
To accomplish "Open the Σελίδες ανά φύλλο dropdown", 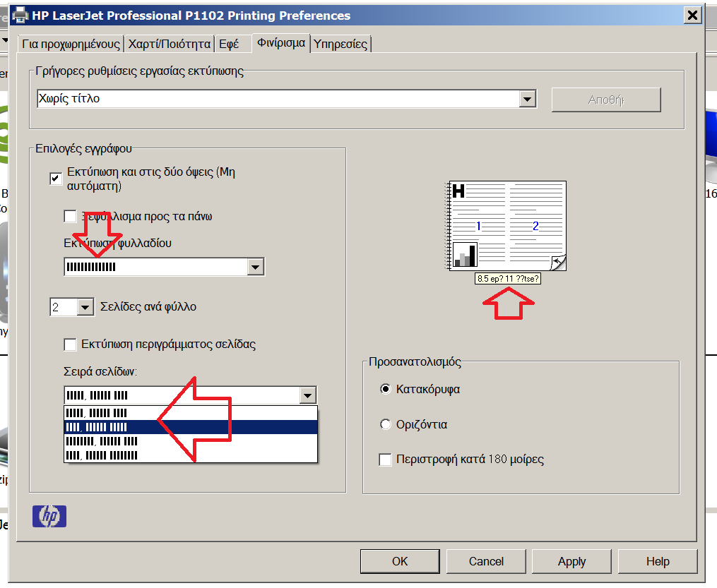I will coord(85,306).
